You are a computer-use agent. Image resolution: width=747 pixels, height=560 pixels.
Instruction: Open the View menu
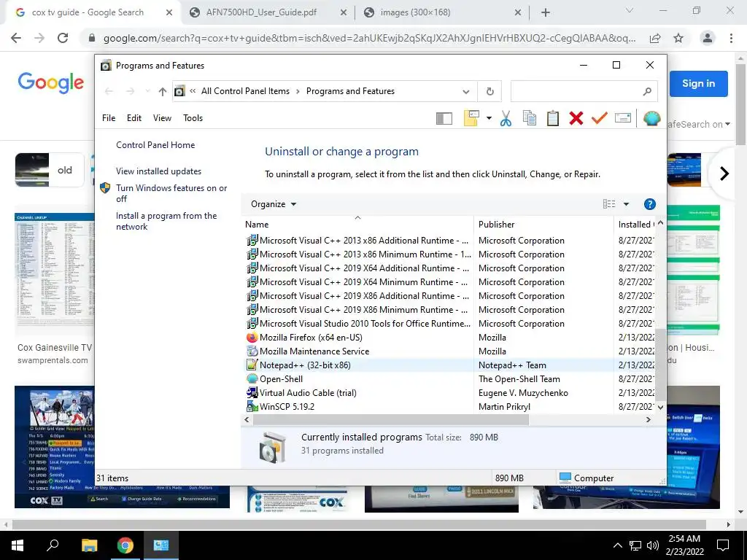coord(162,118)
